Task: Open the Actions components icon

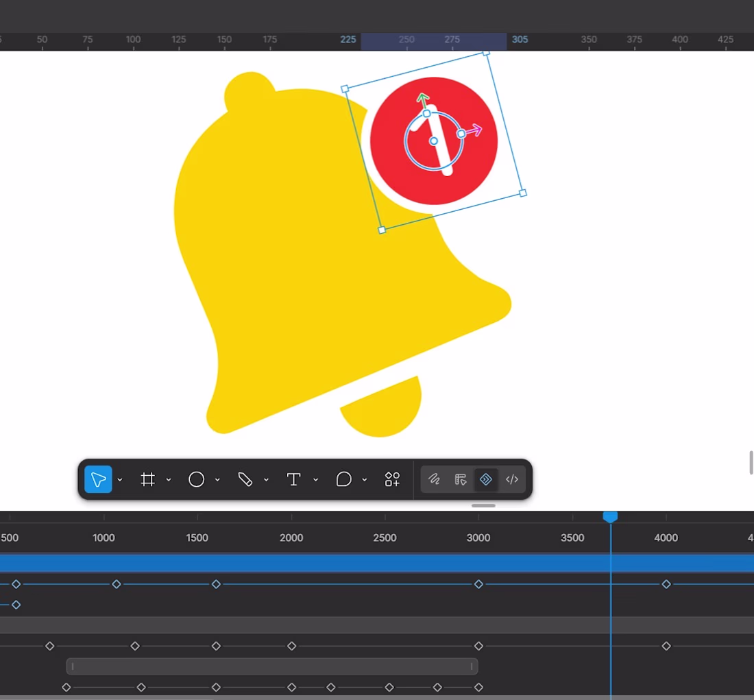Action: [x=392, y=479]
